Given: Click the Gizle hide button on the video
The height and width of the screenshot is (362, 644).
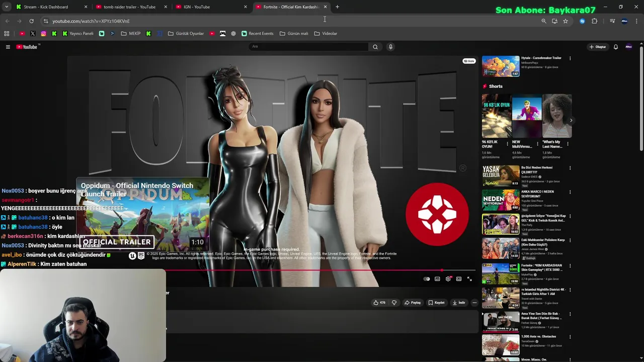Looking at the screenshot, I should click(469, 61).
